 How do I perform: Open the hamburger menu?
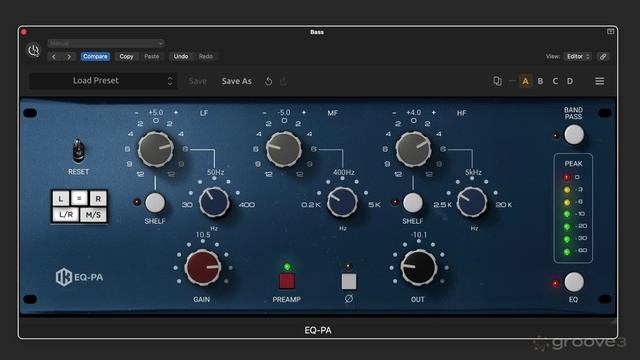600,81
